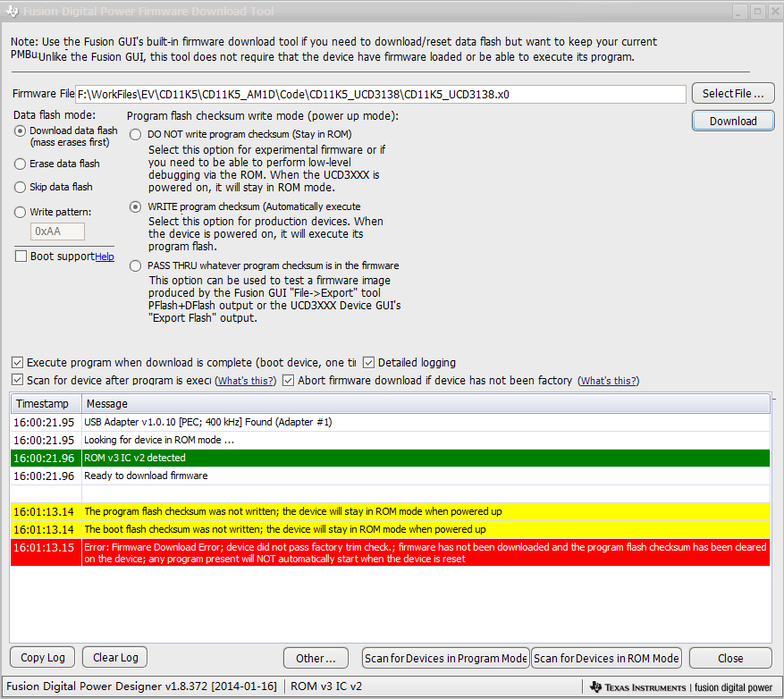
Task: Select Write pattern radio option
Action: pyautogui.click(x=20, y=212)
